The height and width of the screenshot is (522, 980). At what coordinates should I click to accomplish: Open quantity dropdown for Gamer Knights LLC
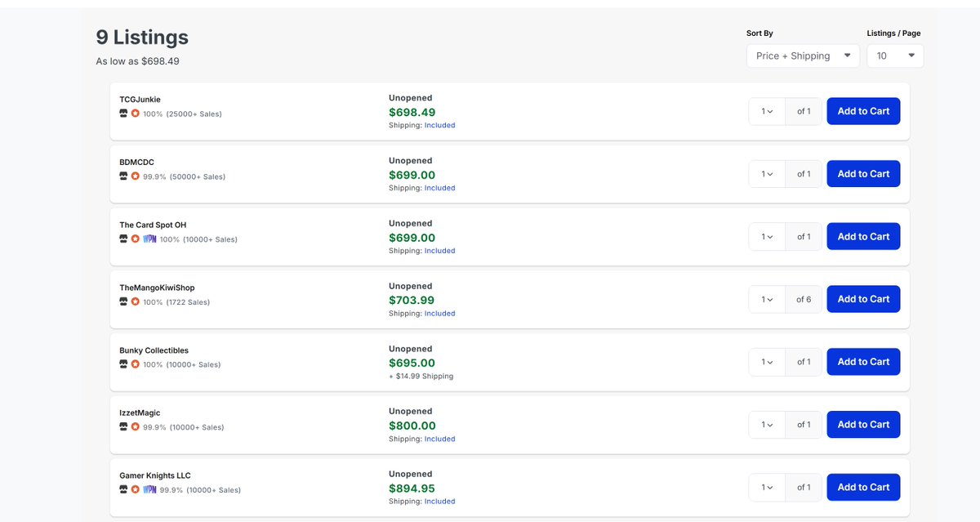pos(767,488)
